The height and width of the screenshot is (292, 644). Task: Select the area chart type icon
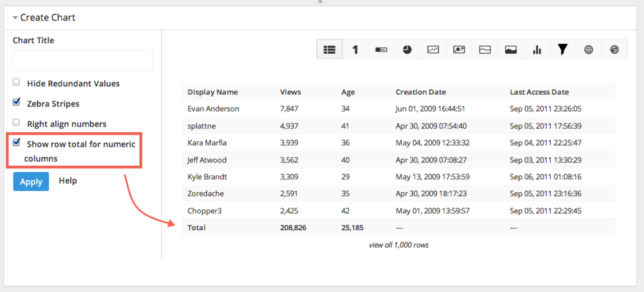coord(511,50)
